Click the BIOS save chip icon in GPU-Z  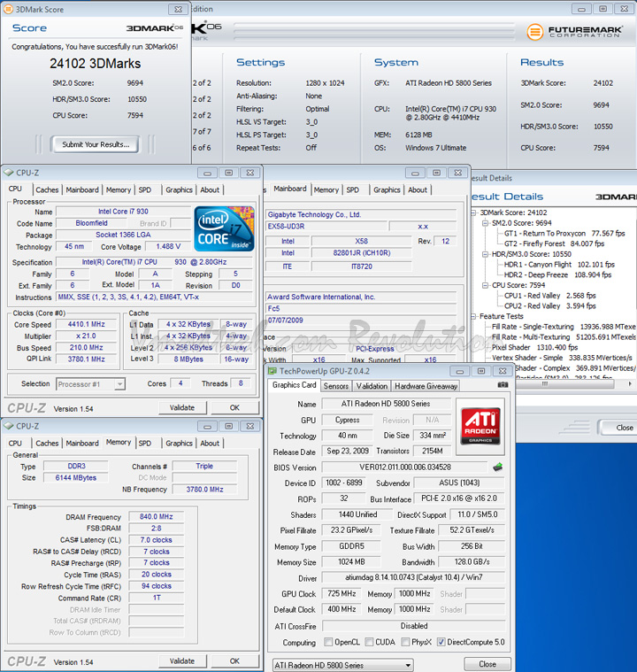[497, 467]
